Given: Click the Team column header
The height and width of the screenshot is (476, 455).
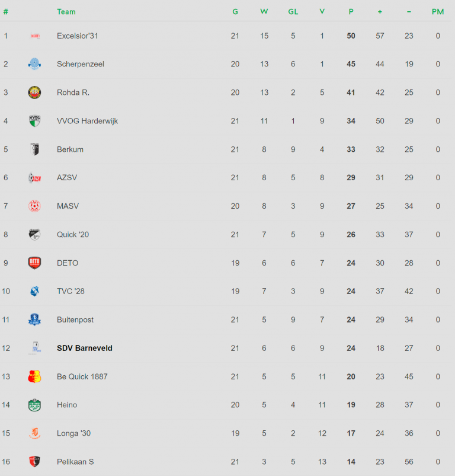Looking at the screenshot, I should coord(66,12).
